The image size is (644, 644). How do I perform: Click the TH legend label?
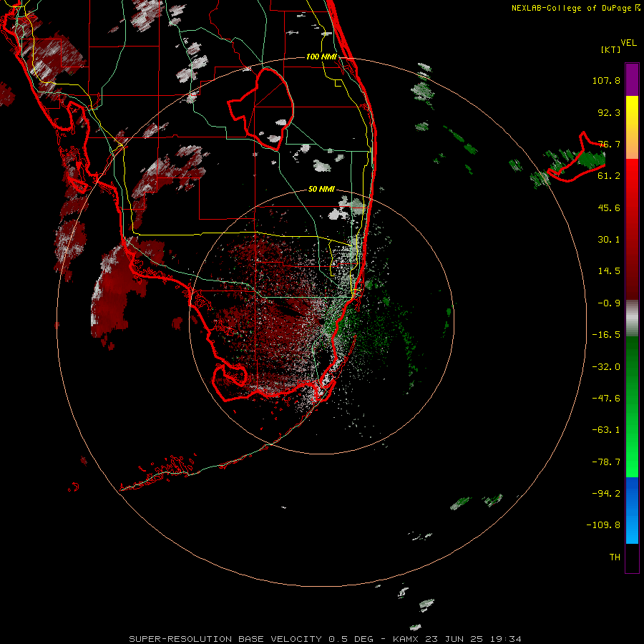click(615, 557)
